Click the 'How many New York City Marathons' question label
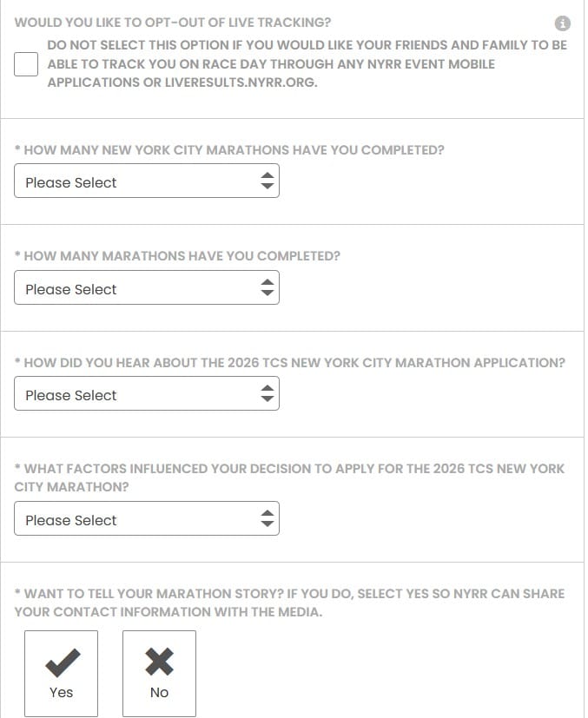588x718 pixels. tap(230, 150)
